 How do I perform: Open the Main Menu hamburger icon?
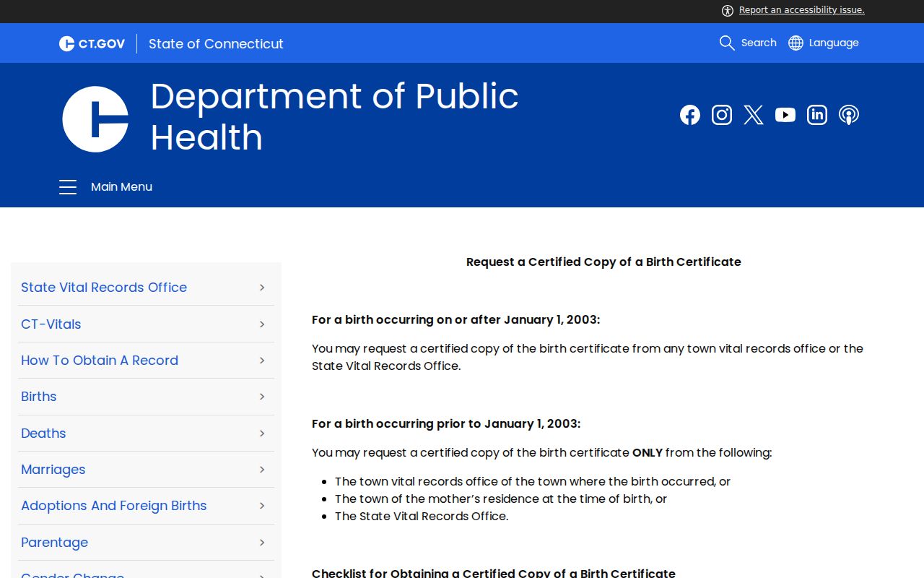click(68, 187)
